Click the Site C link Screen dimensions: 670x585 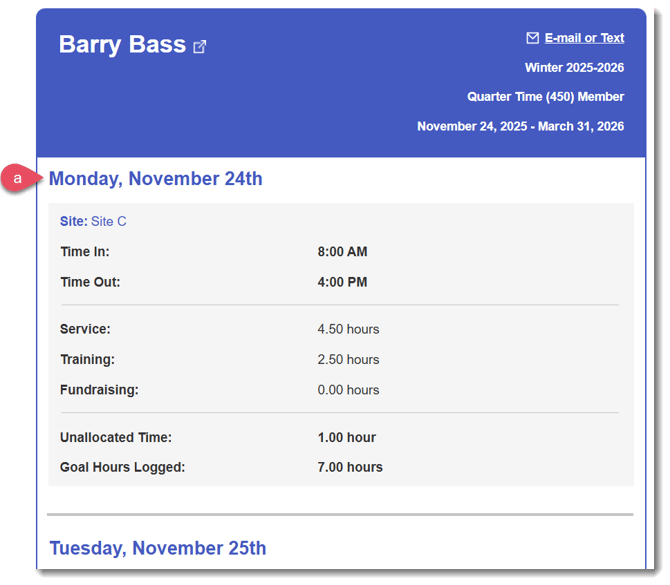pyautogui.click(x=109, y=221)
